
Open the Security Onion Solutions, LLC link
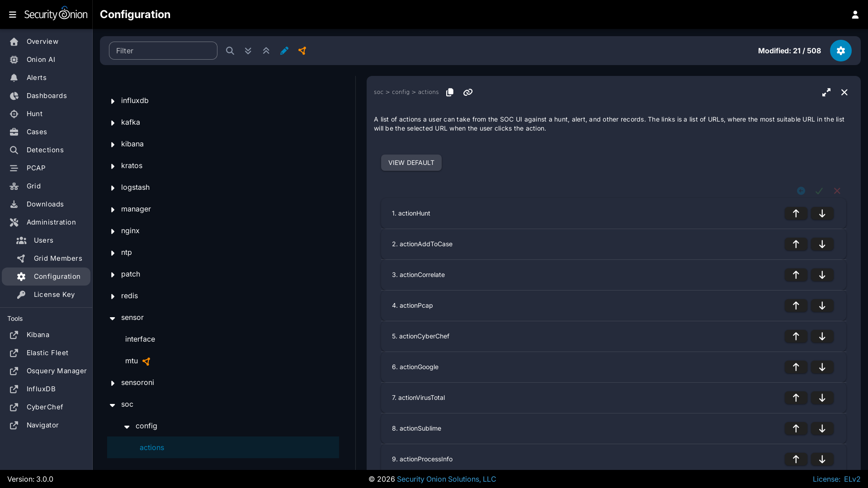point(446,479)
